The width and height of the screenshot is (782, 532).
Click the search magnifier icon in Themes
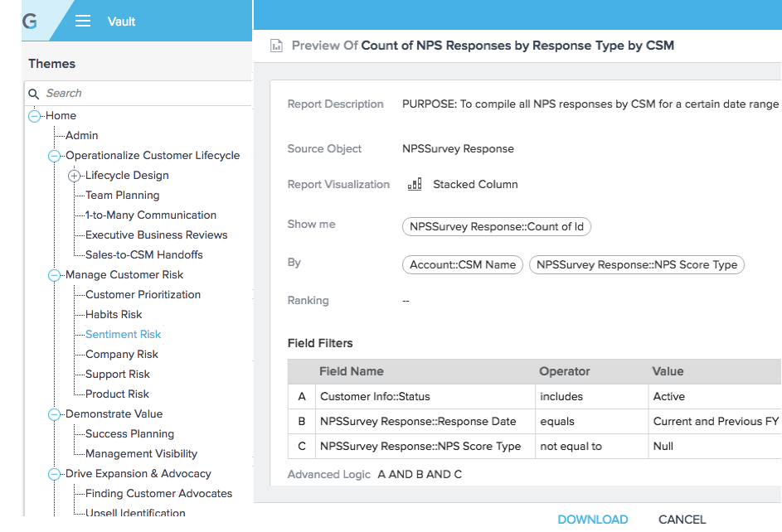33,94
